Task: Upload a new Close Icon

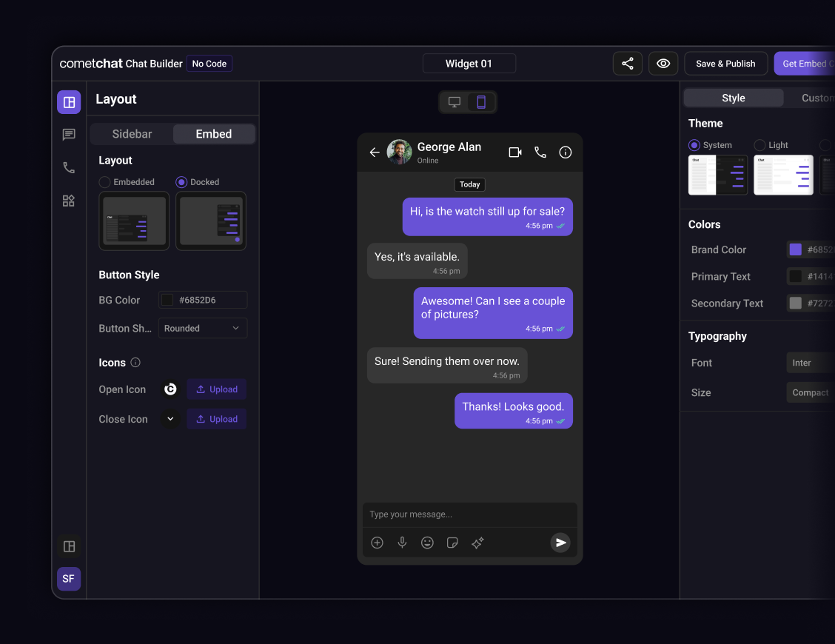Action: [x=216, y=419]
